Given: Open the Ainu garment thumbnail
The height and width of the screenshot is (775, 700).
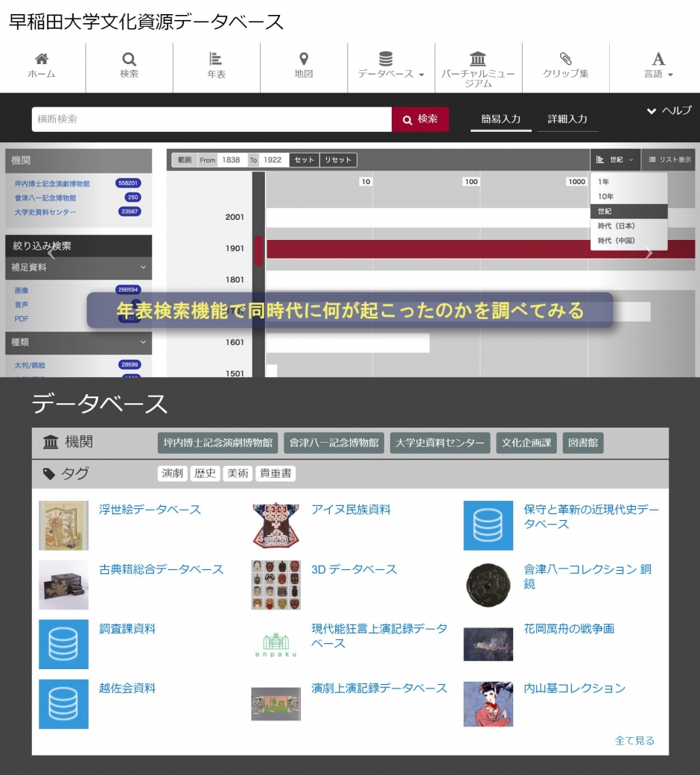Looking at the screenshot, I should click(x=276, y=525).
